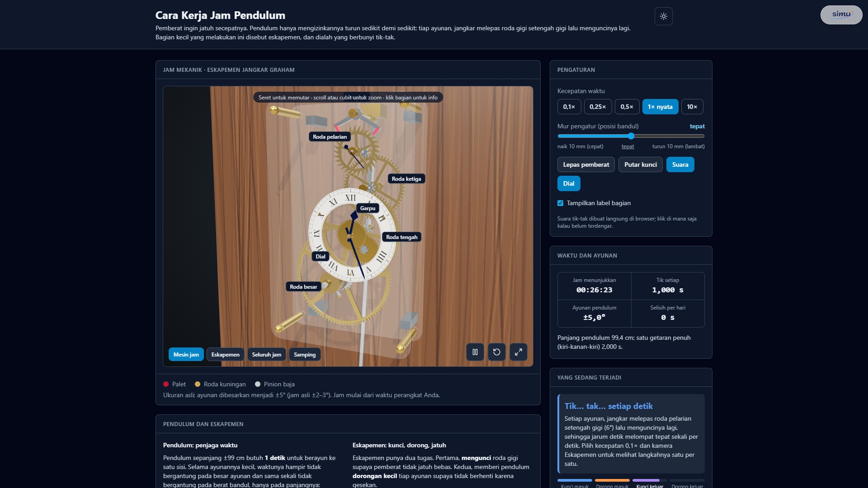The height and width of the screenshot is (488, 868).
Task: Click the Roda pelarian label in 3D view
Action: pos(330,137)
